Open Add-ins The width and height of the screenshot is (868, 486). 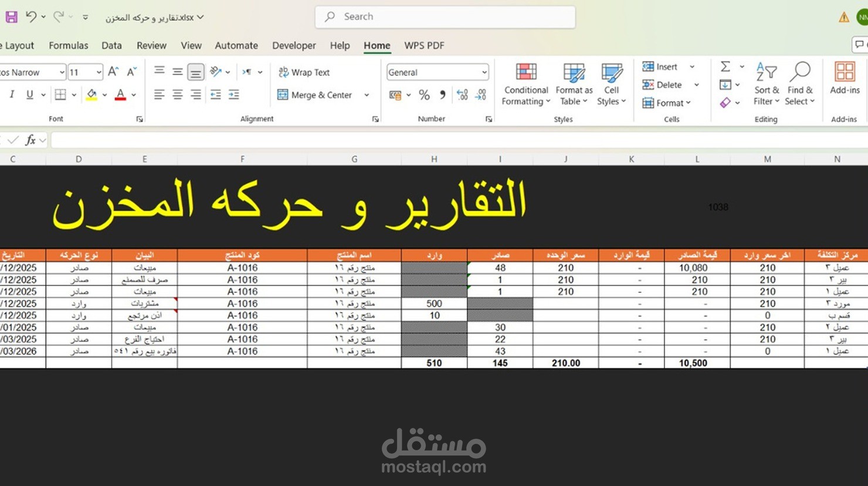[x=845, y=79]
